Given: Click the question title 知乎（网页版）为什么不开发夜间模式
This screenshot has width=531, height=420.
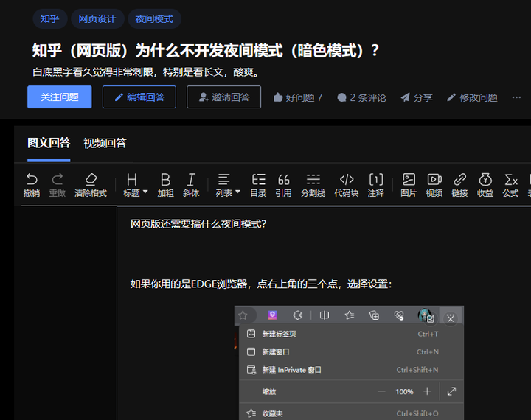Looking at the screenshot, I should tap(206, 51).
